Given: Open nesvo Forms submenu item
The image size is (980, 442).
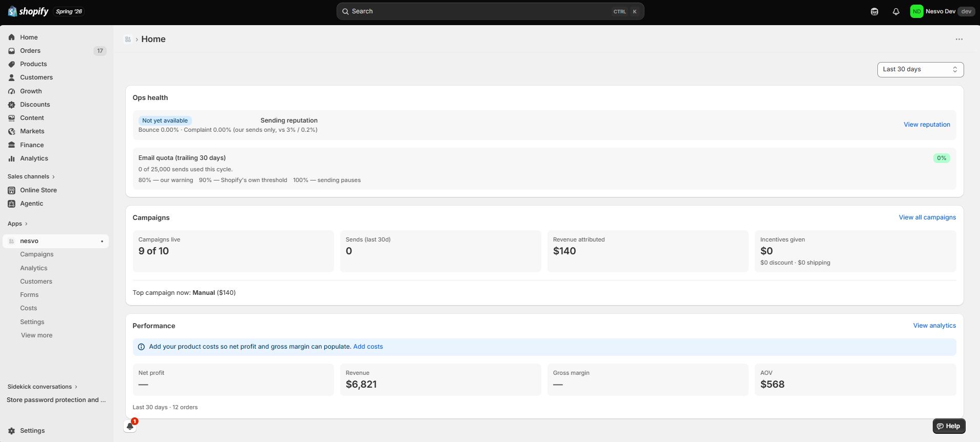Looking at the screenshot, I should 29,295.
